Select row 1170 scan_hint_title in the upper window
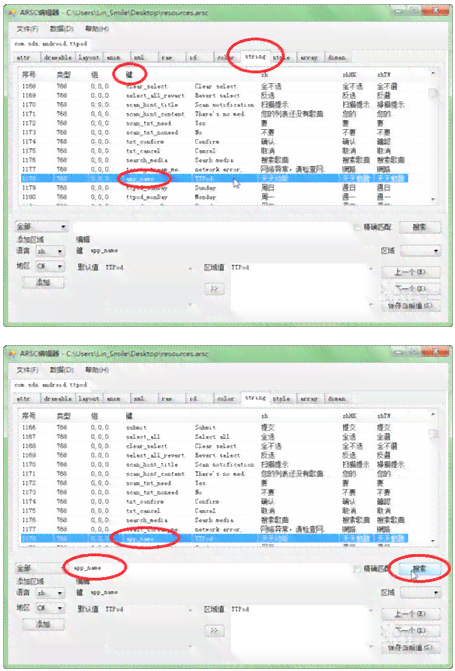 point(213,105)
